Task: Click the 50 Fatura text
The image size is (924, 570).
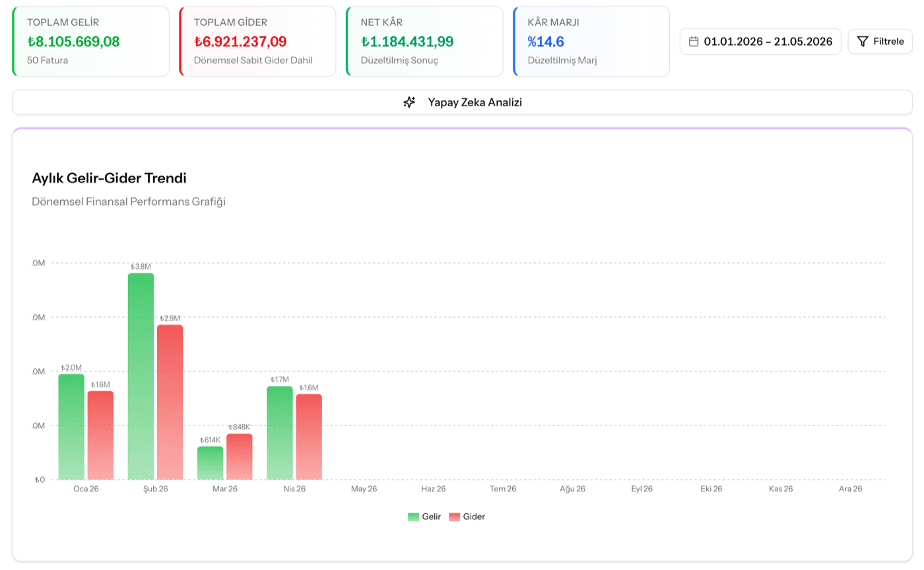Action: click(48, 60)
